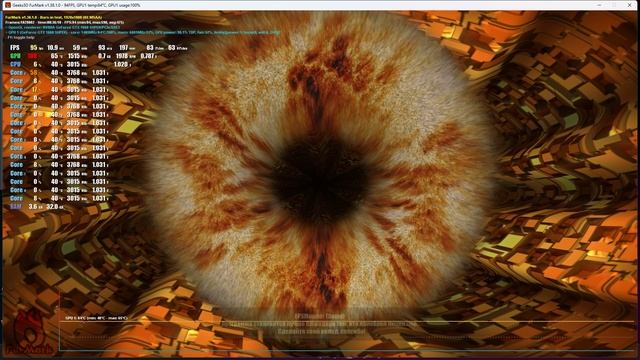Click the green GPU label in overlay
Viewport: 640px width, 360px height.
click(x=15, y=56)
